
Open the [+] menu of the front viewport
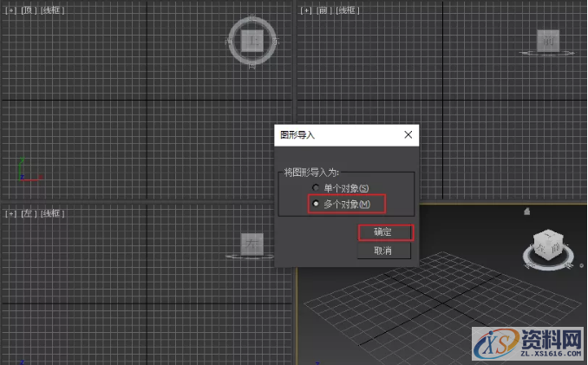pos(306,10)
